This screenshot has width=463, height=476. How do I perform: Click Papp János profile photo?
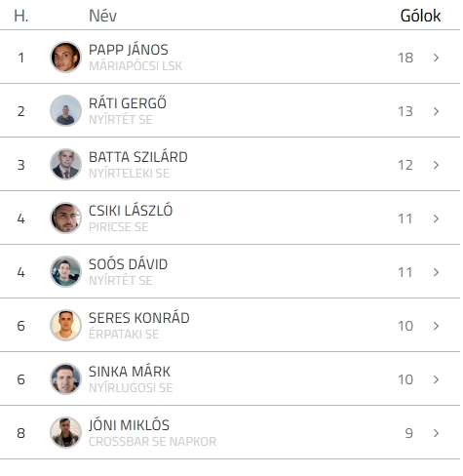click(65, 57)
